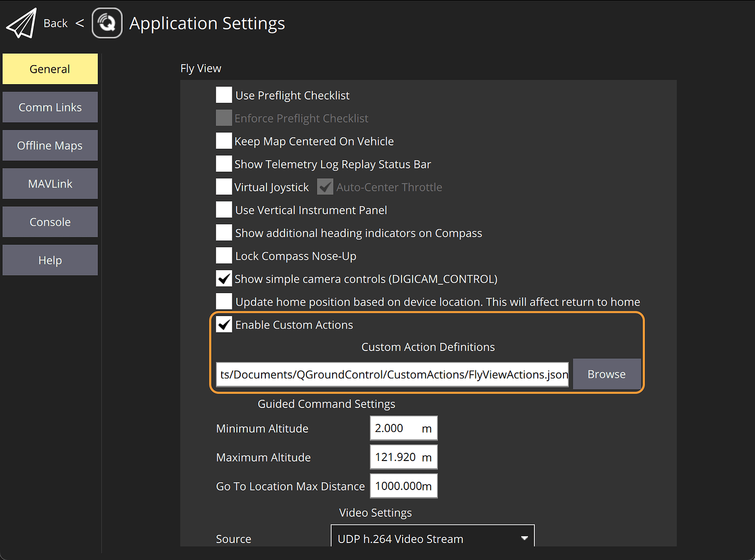Check Keep Map Centered On Vehicle
This screenshot has width=755, height=560.
pyautogui.click(x=223, y=141)
